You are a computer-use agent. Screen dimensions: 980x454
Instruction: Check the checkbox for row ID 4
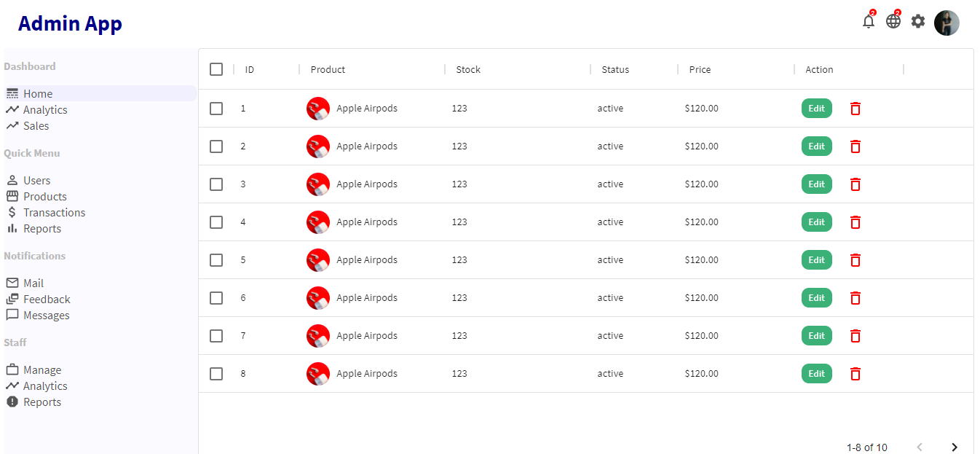216,222
